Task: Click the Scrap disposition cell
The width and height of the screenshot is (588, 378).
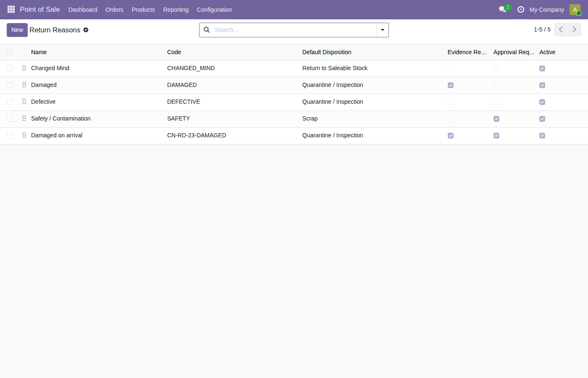Action: (310, 118)
